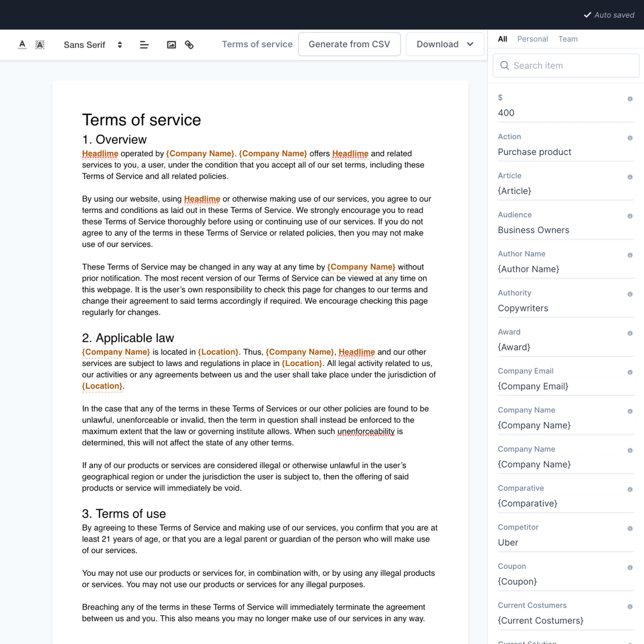This screenshot has width=644, height=644.
Task: Click the {Location} variable ending the paragraph
Action: point(103,386)
